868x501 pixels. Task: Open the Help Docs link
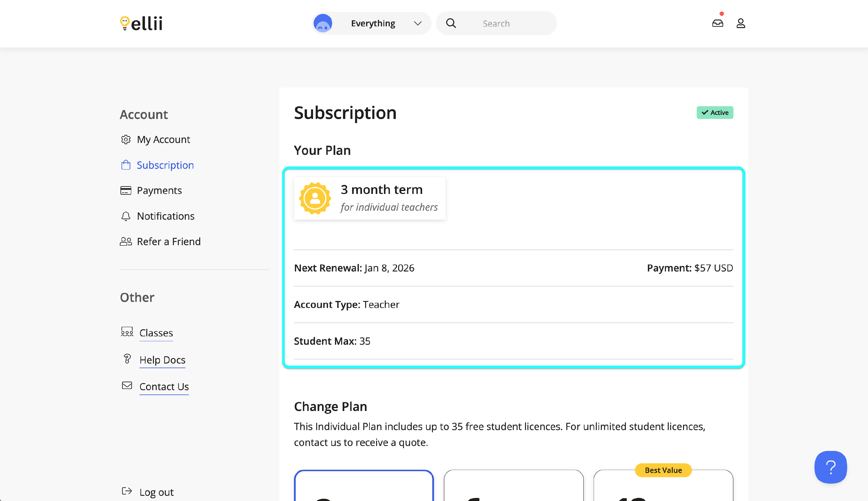pyautogui.click(x=162, y=359)
